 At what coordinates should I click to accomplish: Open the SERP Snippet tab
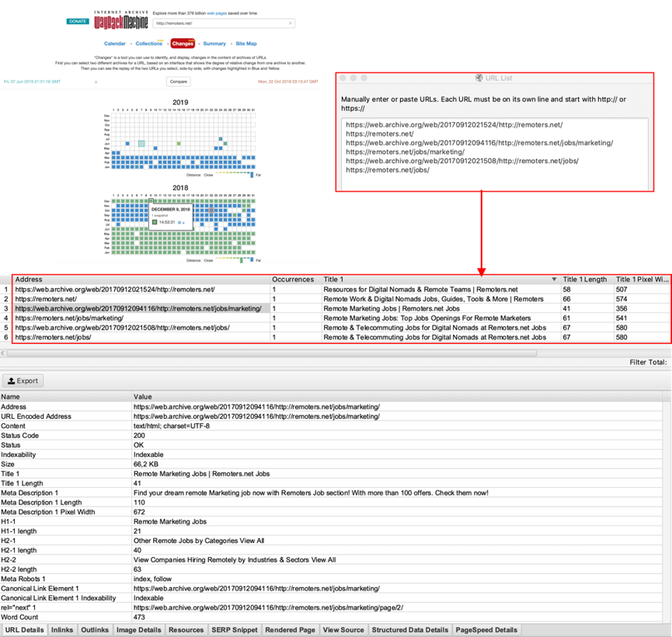coord(234,629)
